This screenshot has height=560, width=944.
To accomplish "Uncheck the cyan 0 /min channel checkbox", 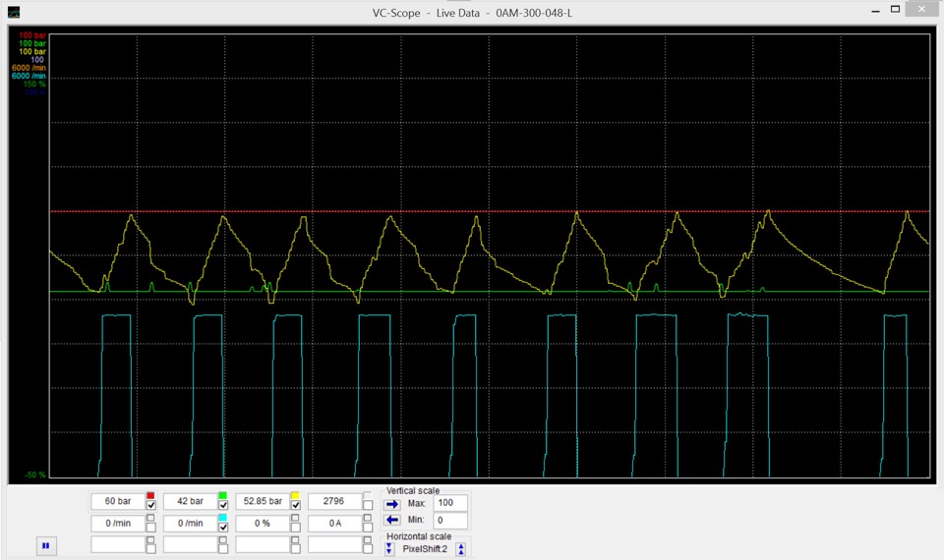I will coord(223,527).
